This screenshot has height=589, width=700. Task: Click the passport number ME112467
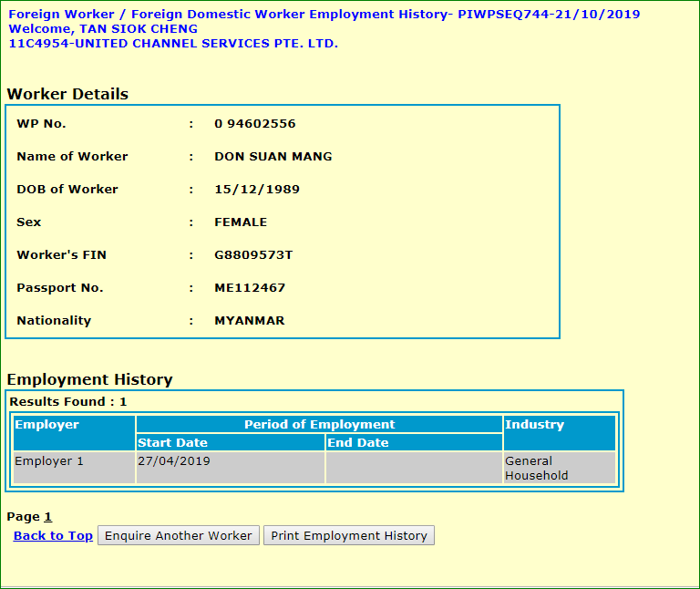(250, 288)
